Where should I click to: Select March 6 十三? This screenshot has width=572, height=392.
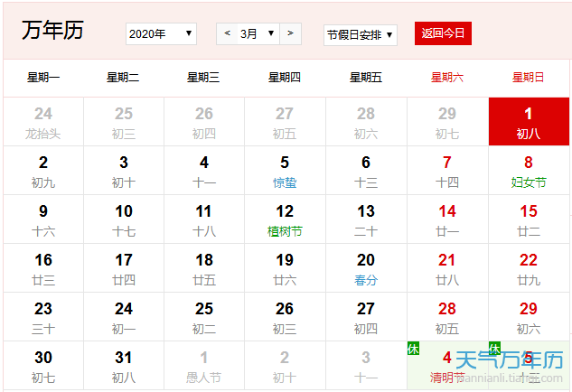(x=366, y=171)
